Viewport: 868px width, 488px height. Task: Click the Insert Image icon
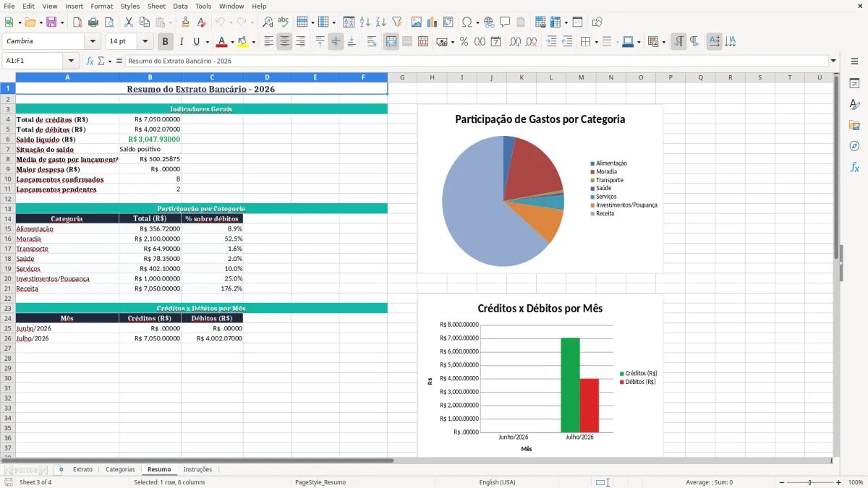[x=417, y=22]
